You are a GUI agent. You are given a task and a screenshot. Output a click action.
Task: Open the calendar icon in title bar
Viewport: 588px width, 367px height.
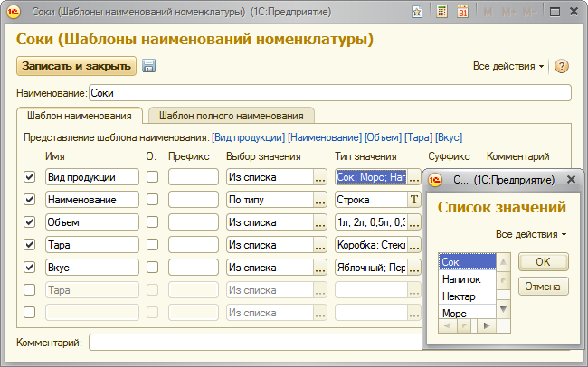click(x=463, y=12)
